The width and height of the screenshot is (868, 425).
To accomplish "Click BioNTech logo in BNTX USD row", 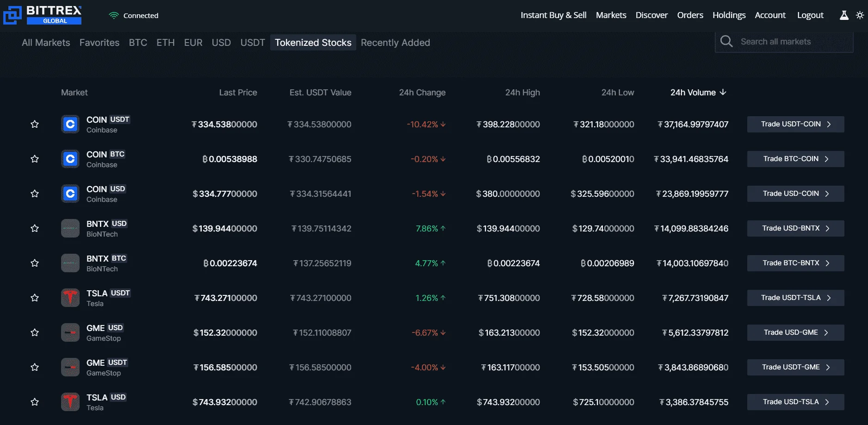I will (70, 228).
